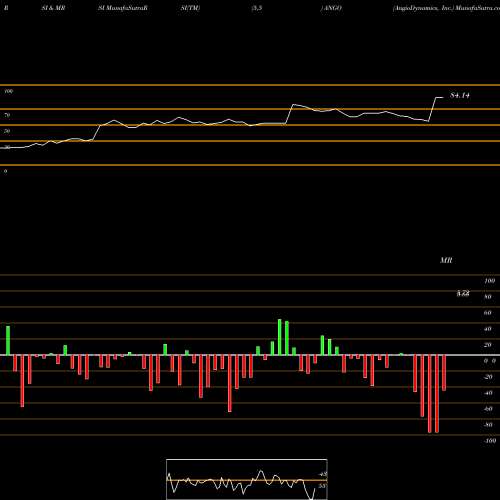The image size is (500, 500).
Task: Click the 'SI(TM)' header label
Action: (190, 8)
